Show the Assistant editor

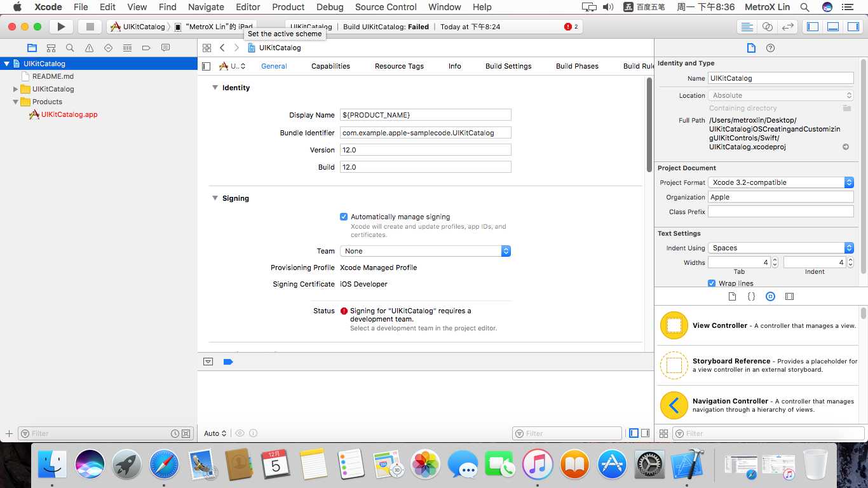768,27
